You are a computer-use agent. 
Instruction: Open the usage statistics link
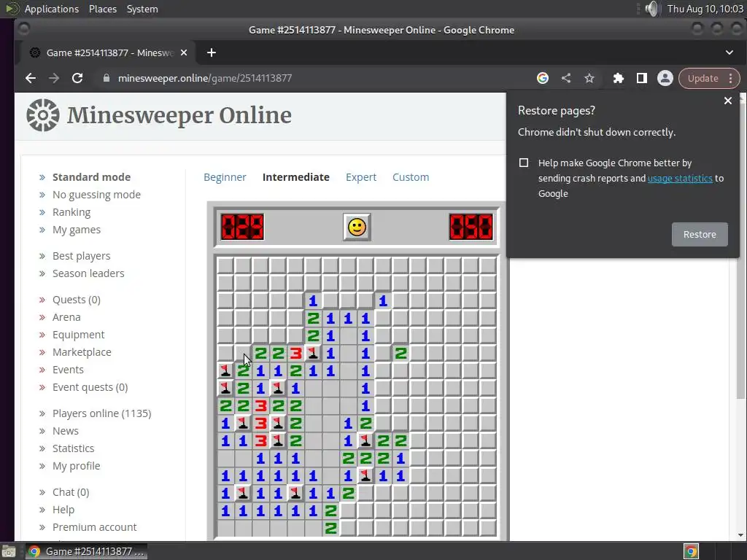pyautogui.click(x=680, y=178)
